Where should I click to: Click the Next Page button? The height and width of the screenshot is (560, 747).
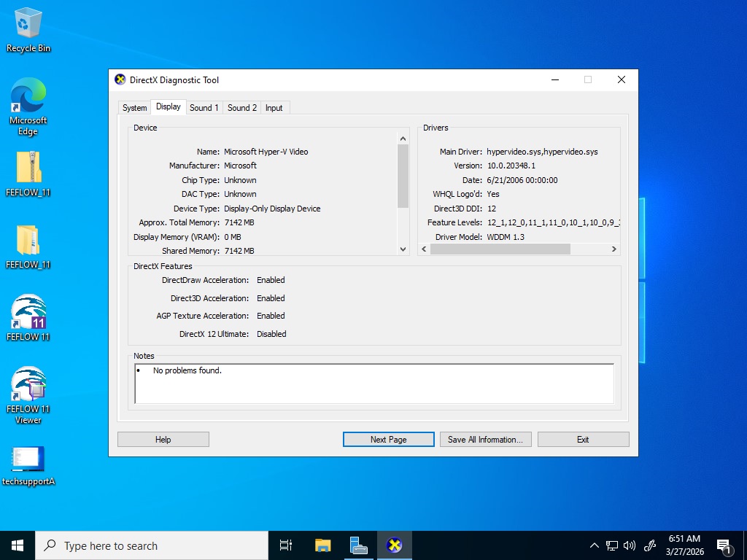coord(388,440)
